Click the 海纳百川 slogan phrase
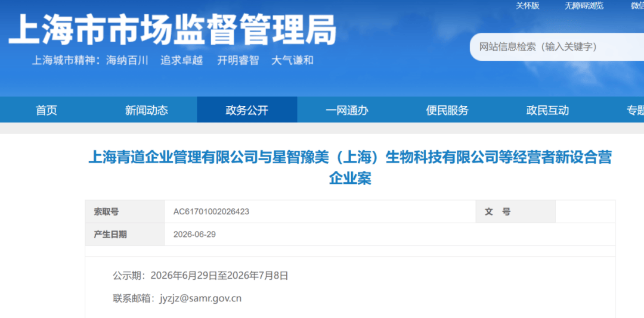Screen dimensions: 644x318 point(127,60)
